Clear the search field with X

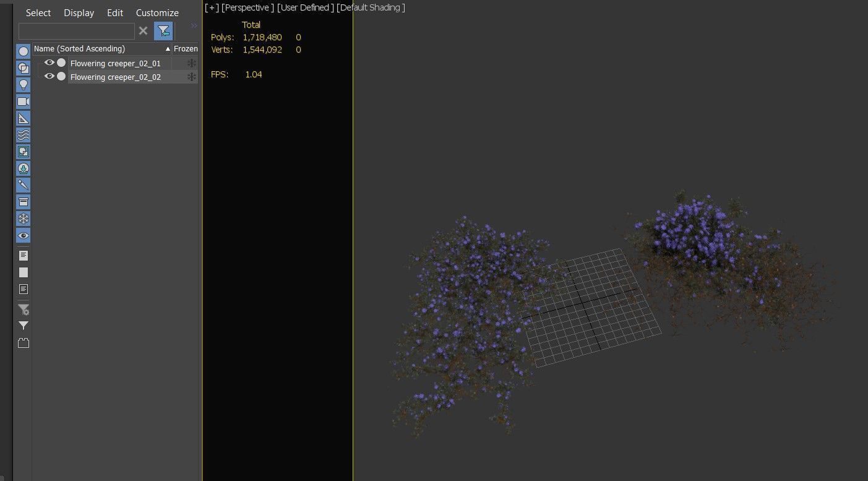(x=143, y=30)
